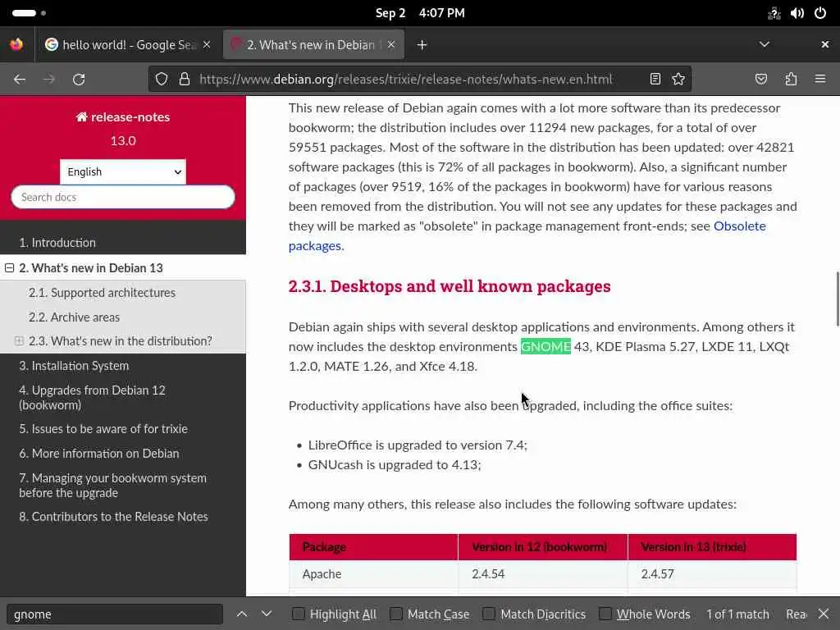Switch to hello world Google Search tab
The width and height of the screenshot is (840, 630).
coord(129,45)
